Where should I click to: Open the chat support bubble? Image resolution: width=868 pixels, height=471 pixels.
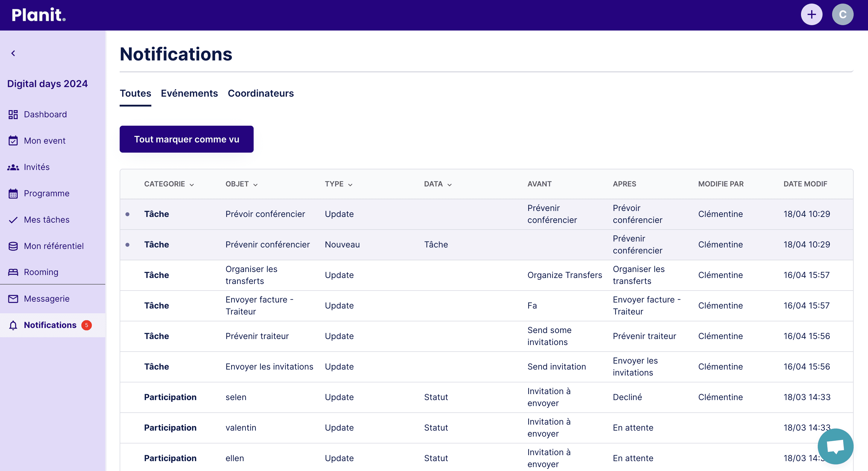[835, 446]
